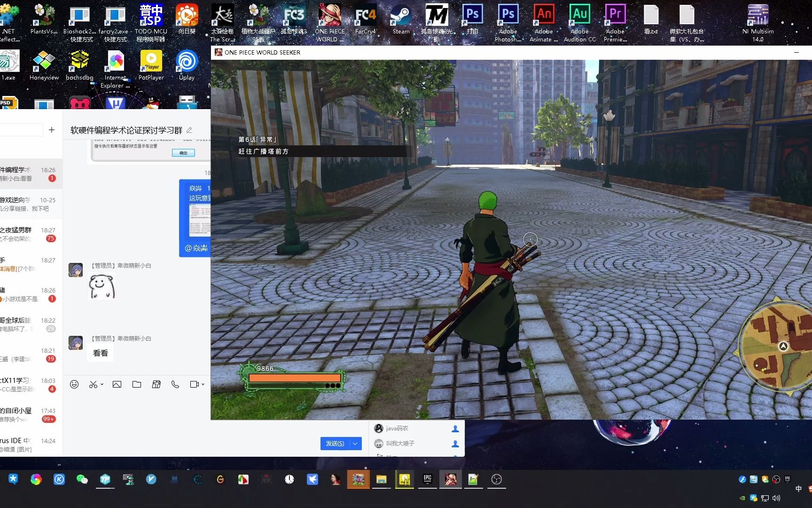Click the 中 input method indicator in tray
The width and height of the screenshot is (812, 508).
pos(798,489)
